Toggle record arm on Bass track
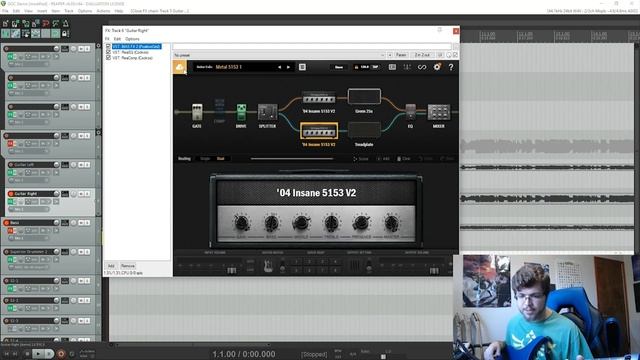 point(7,223)
